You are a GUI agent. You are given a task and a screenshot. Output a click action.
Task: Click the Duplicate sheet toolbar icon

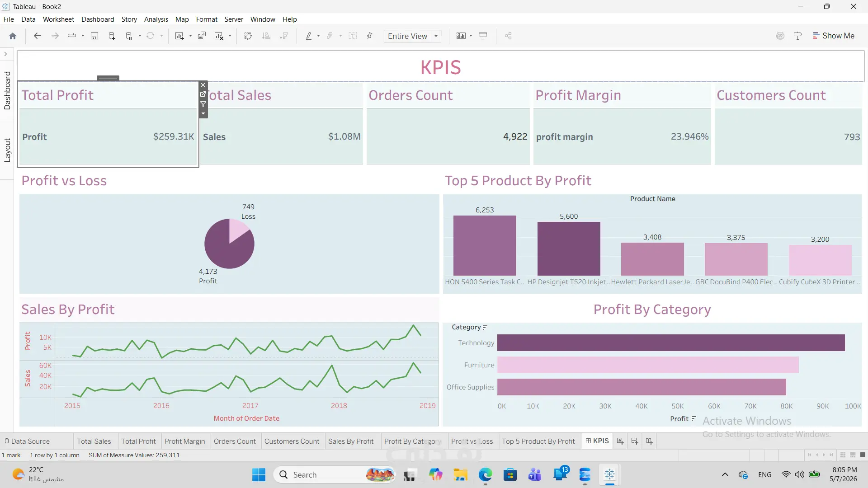(x=202, y=36)
